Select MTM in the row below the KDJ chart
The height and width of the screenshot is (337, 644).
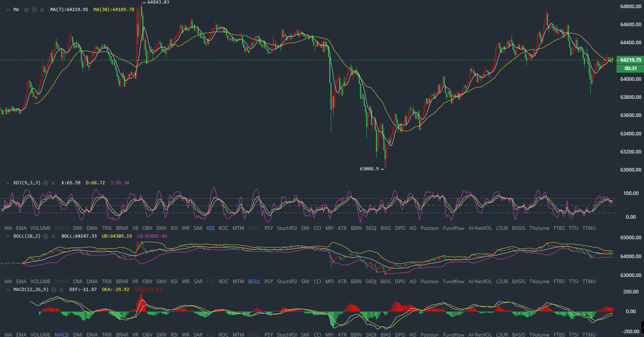click(x=238, y=228)
